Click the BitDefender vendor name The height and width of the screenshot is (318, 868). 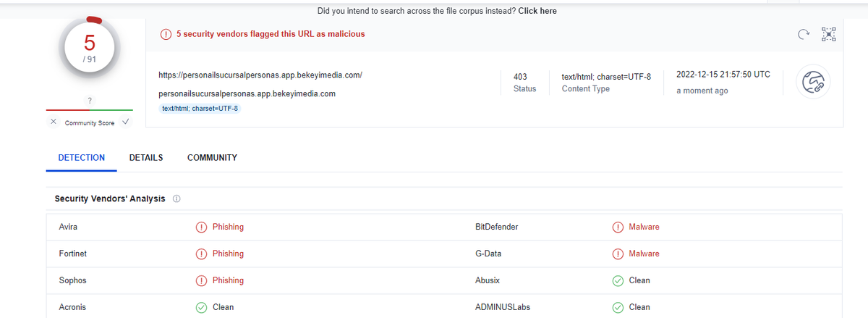pos(497,227)
